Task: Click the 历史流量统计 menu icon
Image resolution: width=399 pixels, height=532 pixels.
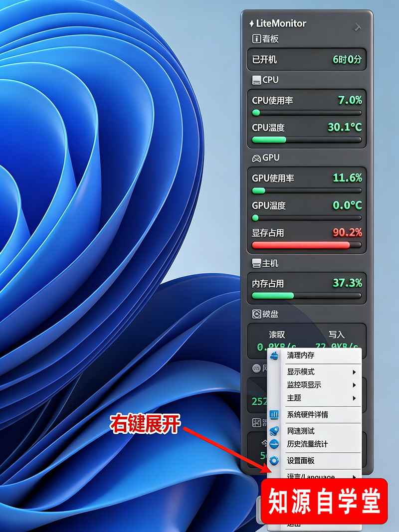Action: click(x=274, y=444)
